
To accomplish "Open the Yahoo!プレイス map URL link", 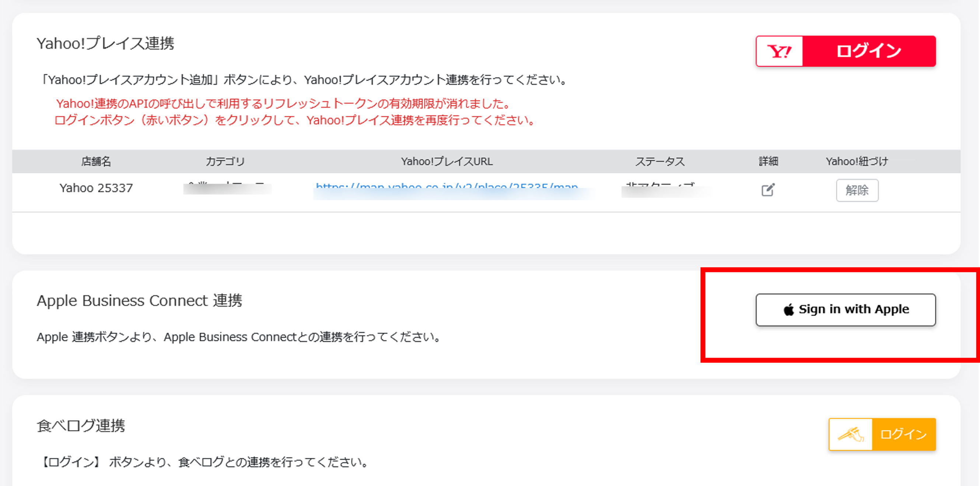I will tap(447, 187).
